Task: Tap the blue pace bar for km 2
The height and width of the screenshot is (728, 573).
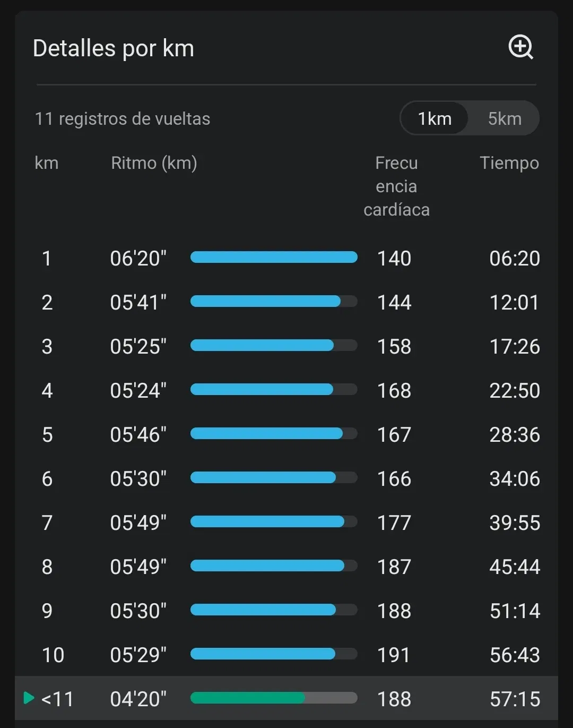Action: click(x=274, y=302)
